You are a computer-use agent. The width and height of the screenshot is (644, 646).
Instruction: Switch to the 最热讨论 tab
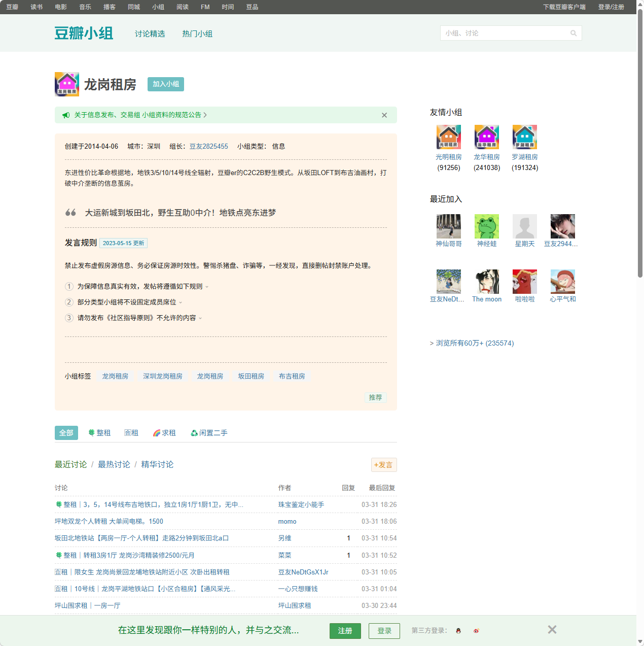(114, 464)
